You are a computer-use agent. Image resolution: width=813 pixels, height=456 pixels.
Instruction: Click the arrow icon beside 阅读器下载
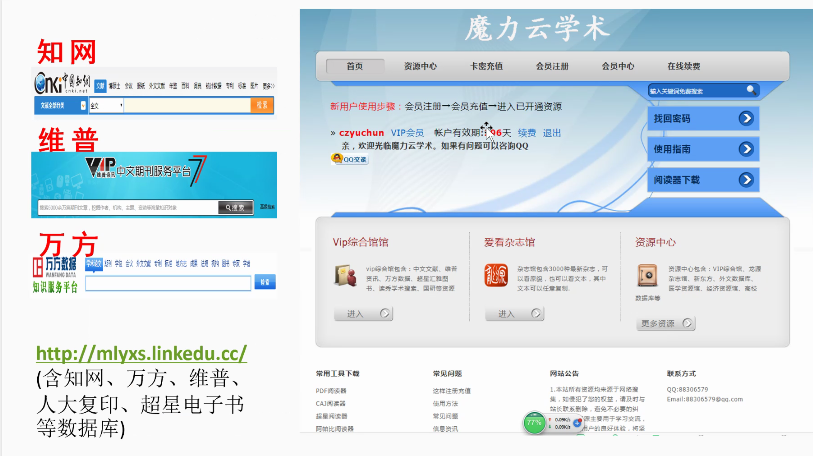pyautogui.click(x=746, y=179)
